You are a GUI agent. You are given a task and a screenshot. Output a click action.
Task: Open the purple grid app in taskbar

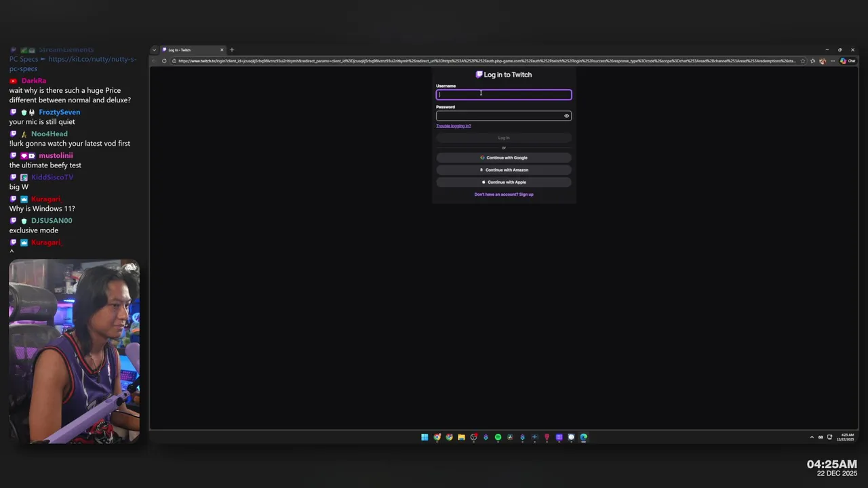pyautogui.click(x=559, y=437)
